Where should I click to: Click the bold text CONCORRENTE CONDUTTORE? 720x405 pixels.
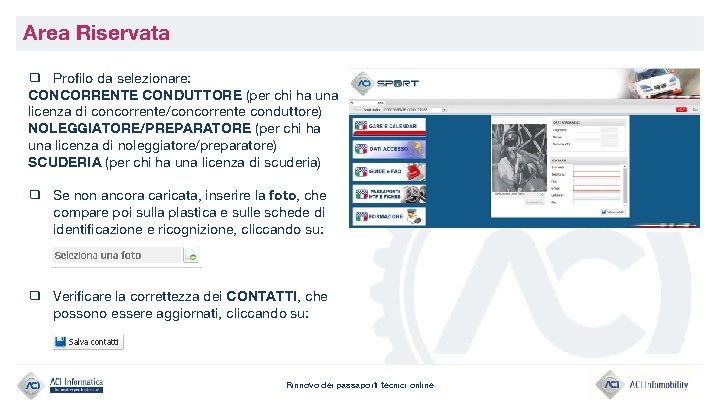(x=135, y=95)
